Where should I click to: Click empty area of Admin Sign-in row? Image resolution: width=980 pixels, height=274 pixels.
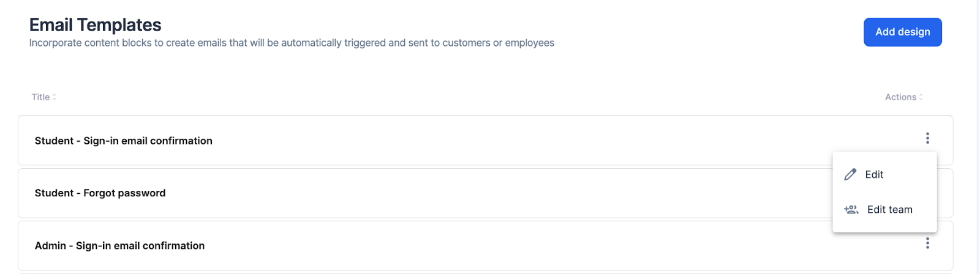[551, 246]
